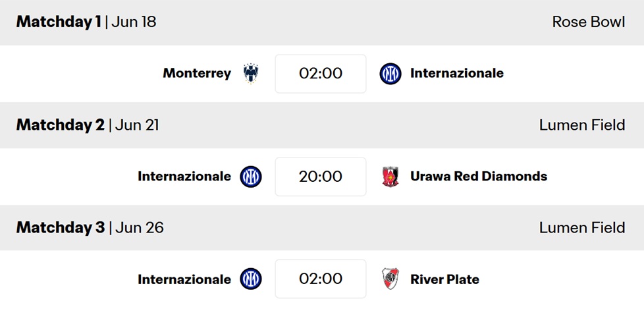This screenshot has width=644, height=309.
Task: Click Internazionale crest in Matchday 3 row
Action: [x=250, y=279]
